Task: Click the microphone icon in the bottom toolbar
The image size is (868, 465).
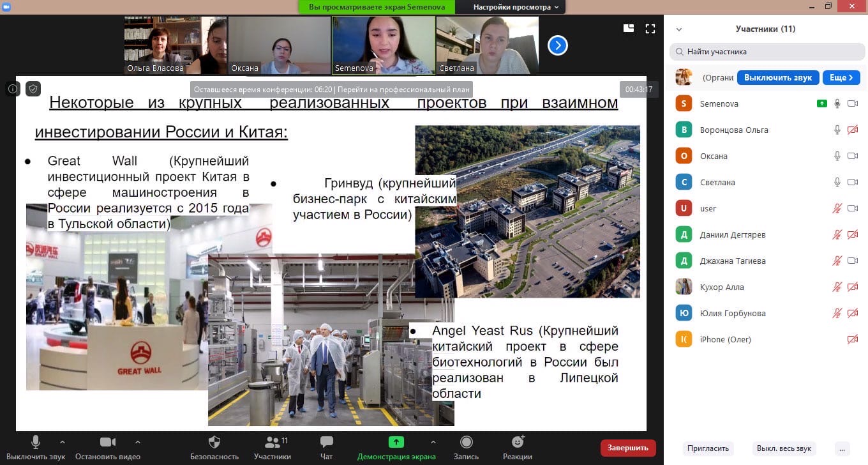Action: click(x=36, y=442)
